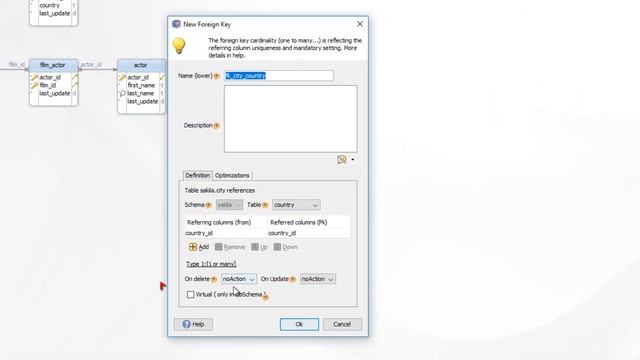640x360 pixels.
Task: Click key icon of film_actor film_id
Action: point(34,85)
